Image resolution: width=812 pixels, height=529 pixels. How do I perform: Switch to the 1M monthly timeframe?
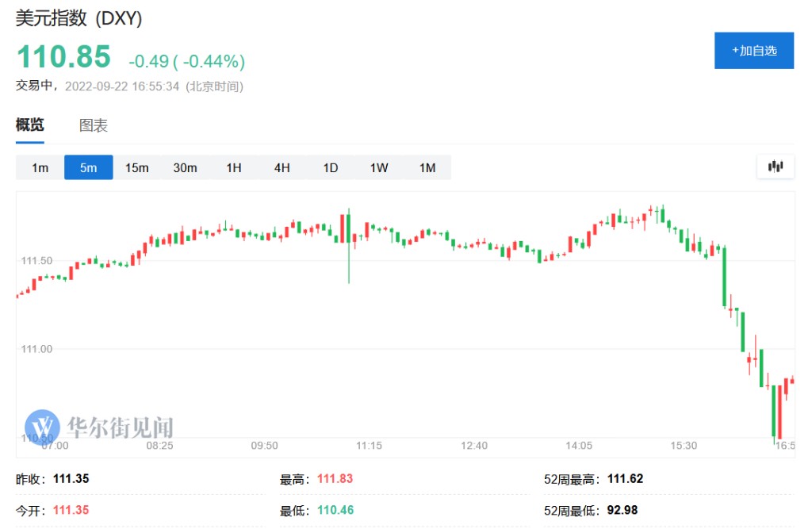click(x=427, y=167)
